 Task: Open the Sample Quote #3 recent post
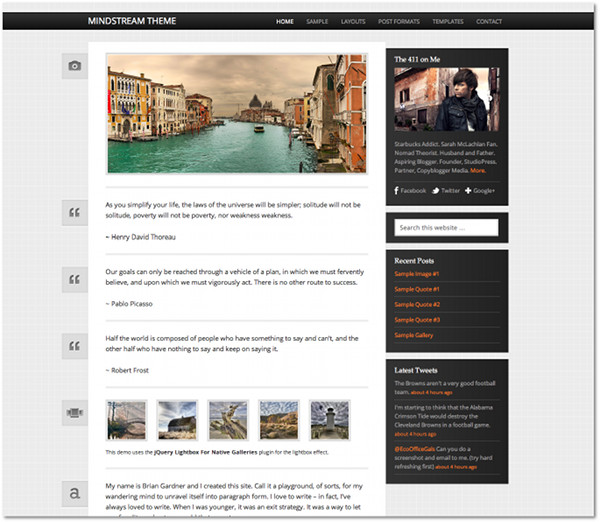point(417,320)
